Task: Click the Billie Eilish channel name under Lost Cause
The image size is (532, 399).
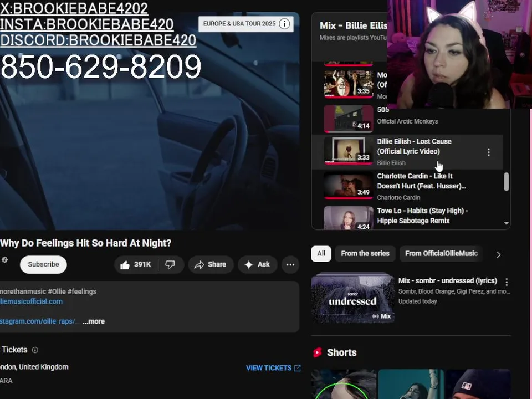Action: (x=391, y=163)
